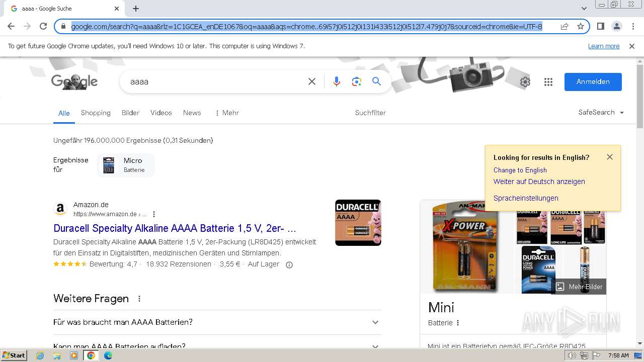Click the Google search input field

216,81
